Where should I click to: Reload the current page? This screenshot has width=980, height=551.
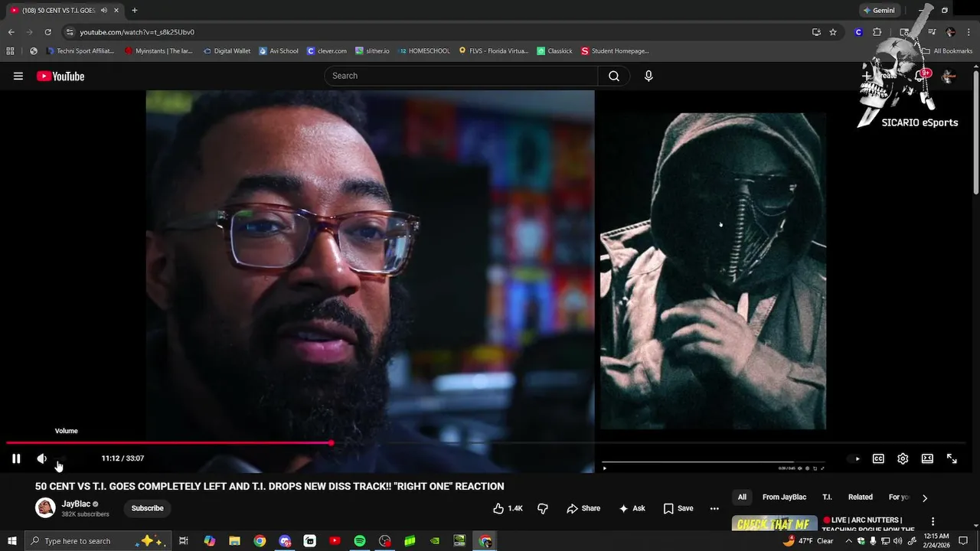[x=47, y=32]
